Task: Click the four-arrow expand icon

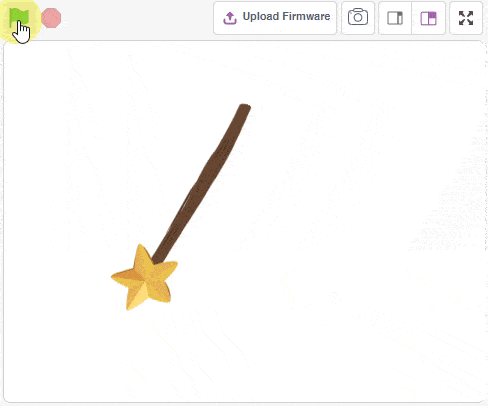Action: 466,18
